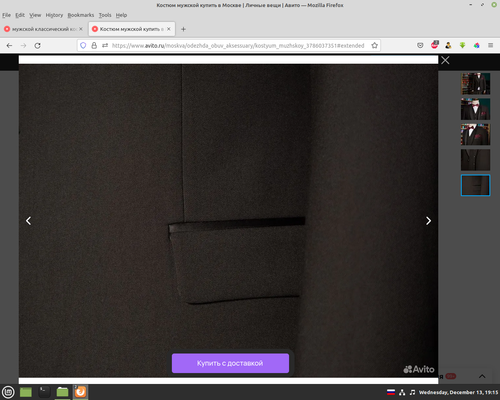500x400 pixels.
Task: Expand the chevron panel at the bottom right
Action: 482,376
